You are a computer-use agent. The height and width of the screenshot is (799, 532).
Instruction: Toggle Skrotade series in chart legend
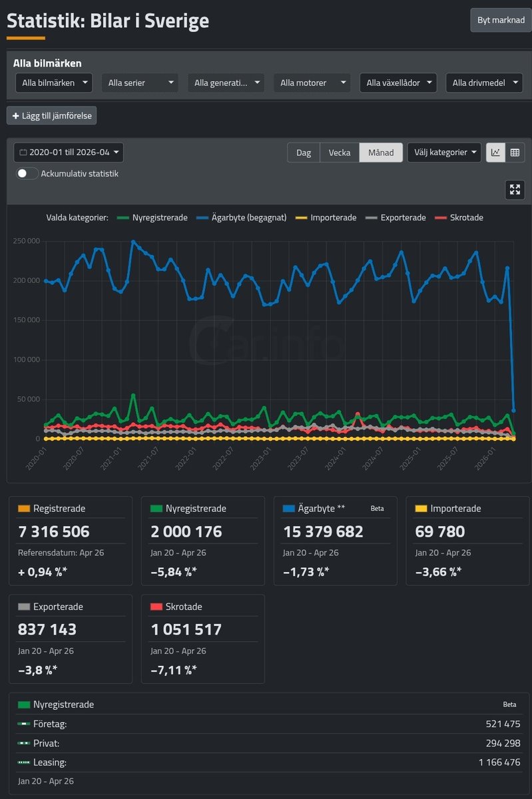coord(458,218)
